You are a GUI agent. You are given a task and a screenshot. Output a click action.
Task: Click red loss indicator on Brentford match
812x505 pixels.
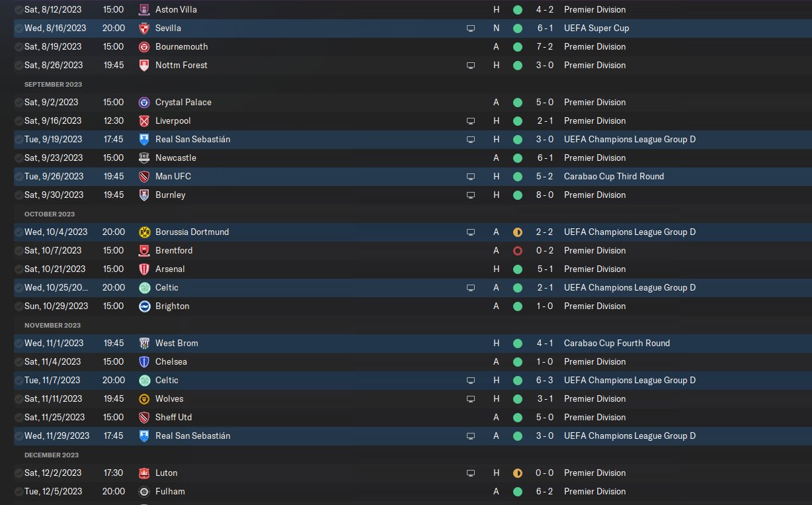coord(518,251)
